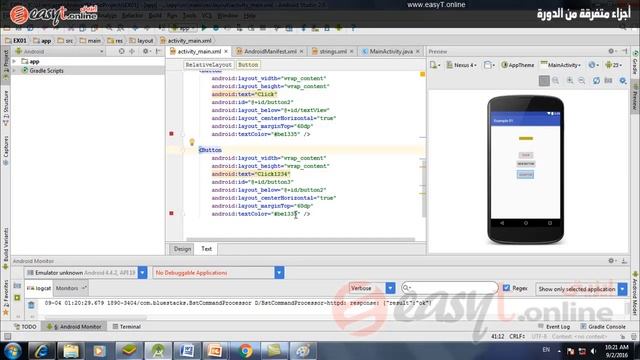Refresh the layout preview
Viewport: 640px width, 360px height.
click(596, 80)
